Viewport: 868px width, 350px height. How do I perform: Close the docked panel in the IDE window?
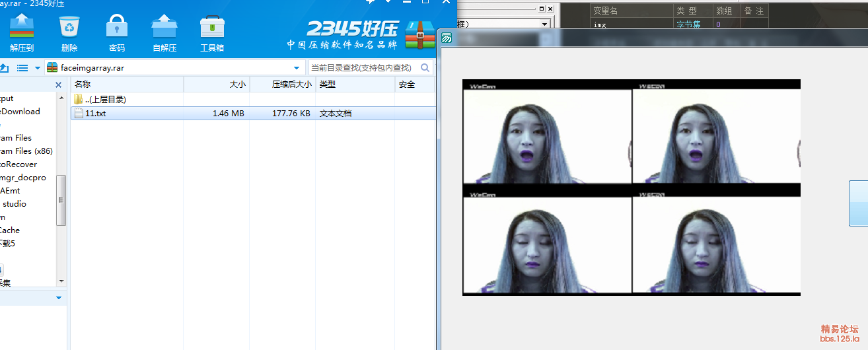(550, 9)
